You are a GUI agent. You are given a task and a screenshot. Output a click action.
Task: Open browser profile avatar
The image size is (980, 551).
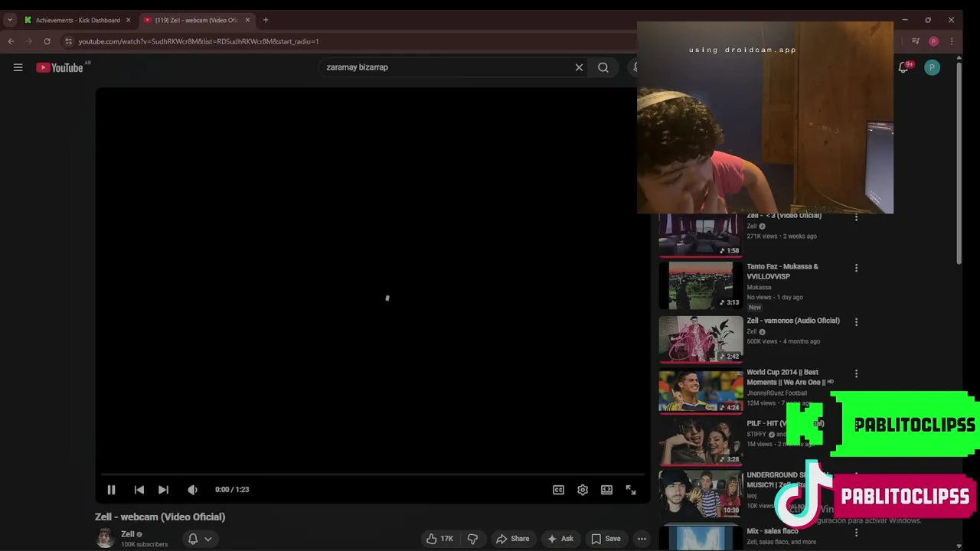(x=933, y=41)
